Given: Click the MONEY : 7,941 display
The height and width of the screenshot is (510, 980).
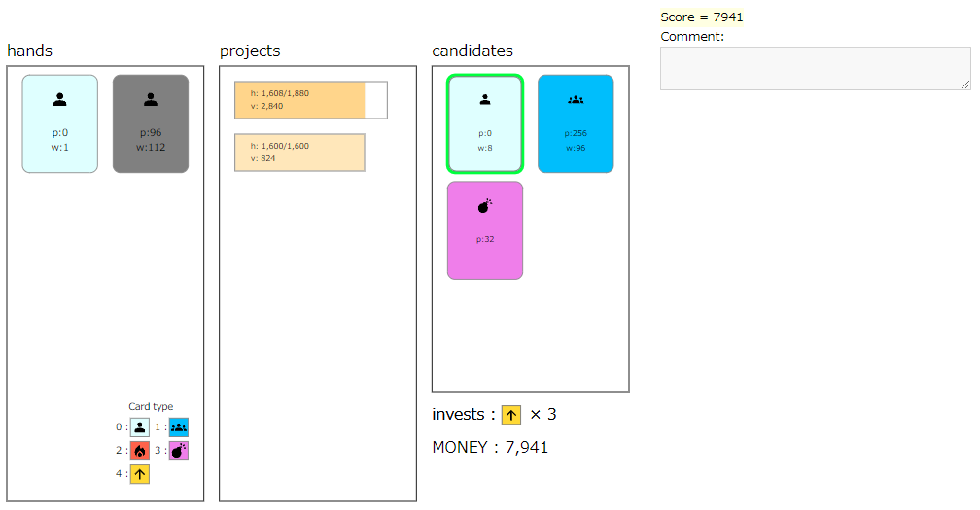Looking at the screenshot, I should (490, 447).
